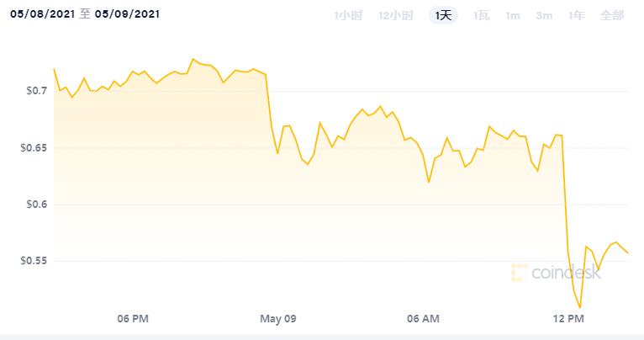
Task: Click the 12 PM time axis label
Action: pyautogui.click(x=569, y=319)
